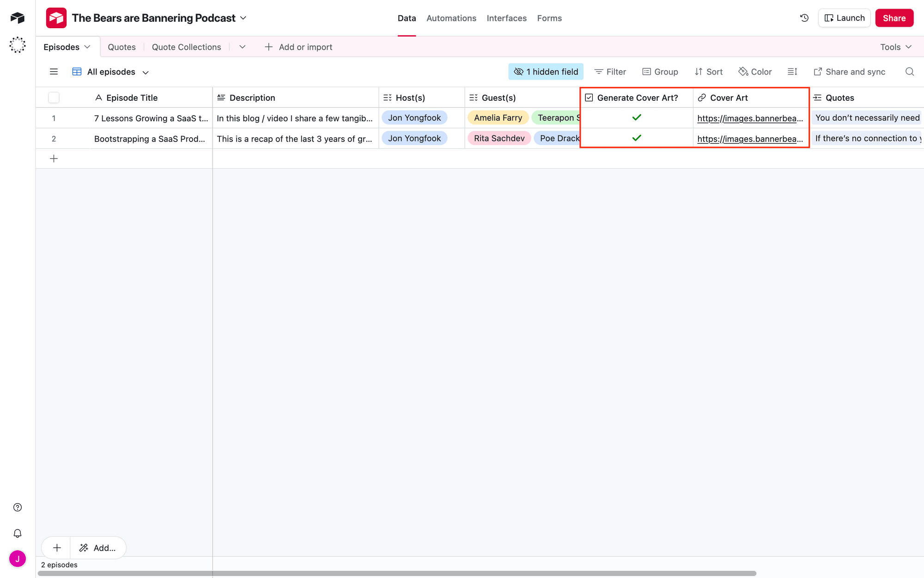The height and width of the screenshot is (578, 924).
Task: Click the search magnifier icon
Action: click(909, 72)
